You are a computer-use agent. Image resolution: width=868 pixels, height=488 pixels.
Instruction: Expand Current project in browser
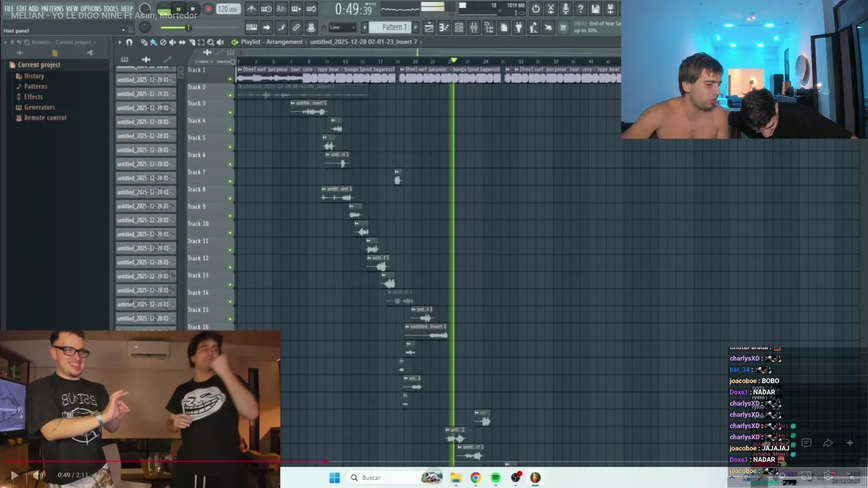(39, 64)
